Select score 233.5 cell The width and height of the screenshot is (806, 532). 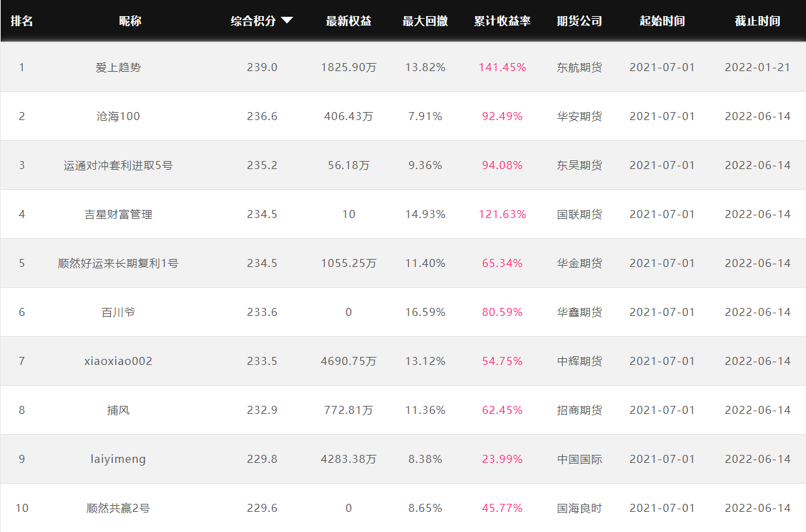[x=262, y=361]
